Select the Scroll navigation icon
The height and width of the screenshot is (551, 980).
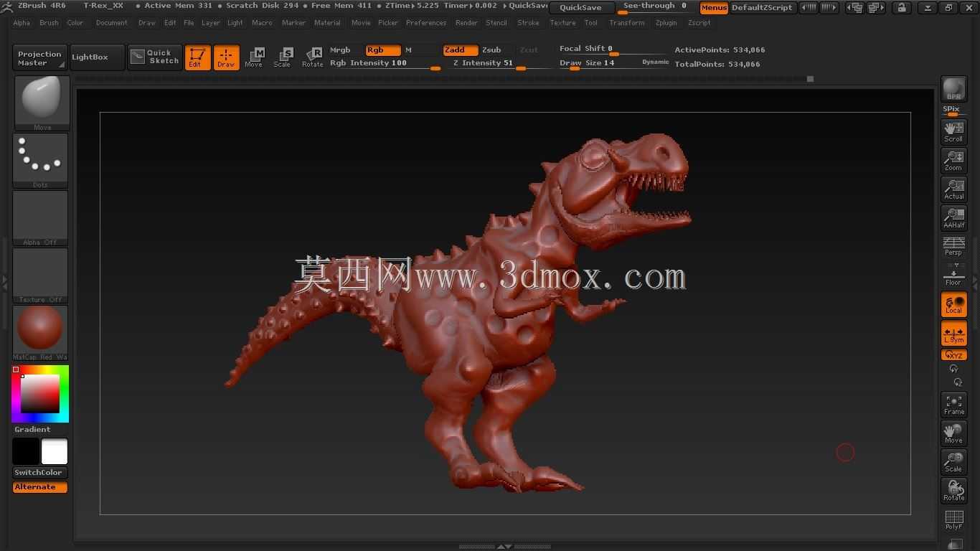pos(953,131)
